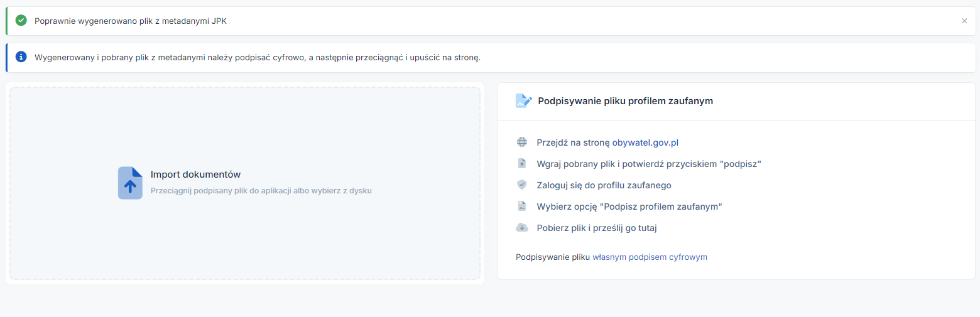This screenshot has width=980, height=317.
Task: Click the file upload icon beside 'Wgraj pobrany plik'
Action: click(x=521, y=164)
